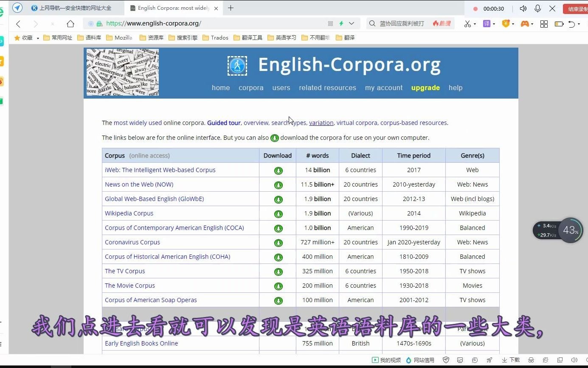
Task: Click the yellow upgrade link
Action: click(425, 88)
